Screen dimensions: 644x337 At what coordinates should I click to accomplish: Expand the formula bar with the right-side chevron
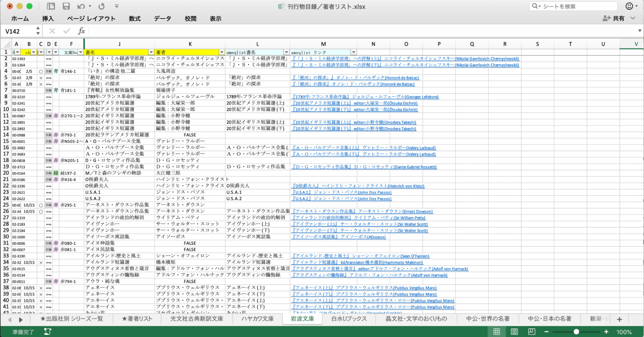click(640, 31)
